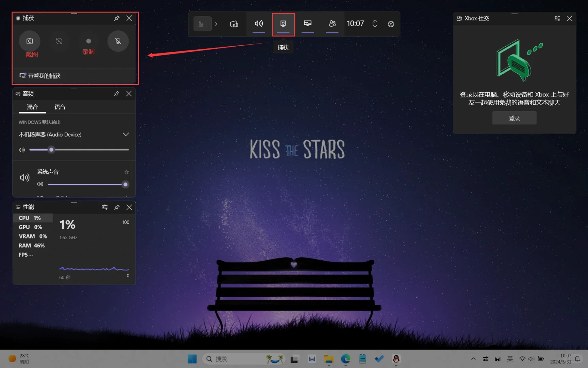Open the To Do checkmark app in taskbar
This screenshot has height=368, width=588.
[x=379, y=359]
